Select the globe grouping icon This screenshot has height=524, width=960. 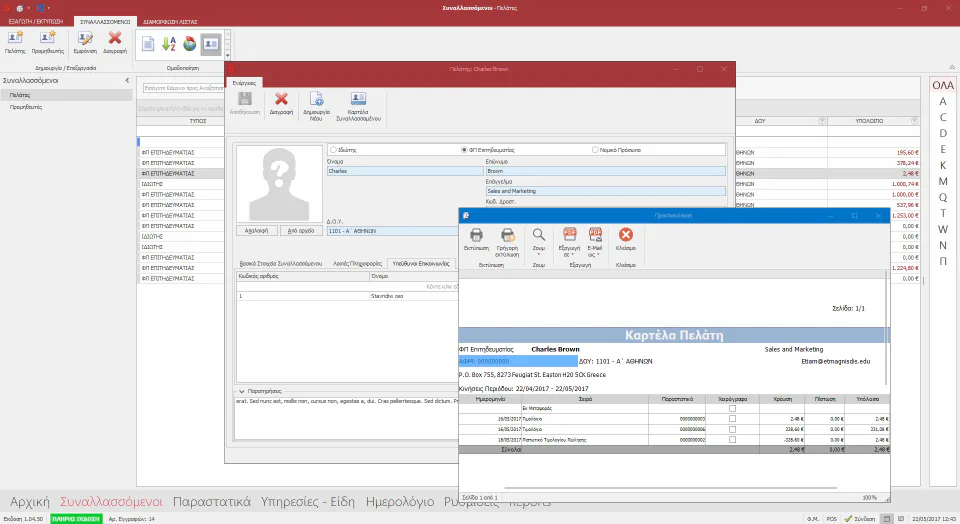(x=190, y=43)
